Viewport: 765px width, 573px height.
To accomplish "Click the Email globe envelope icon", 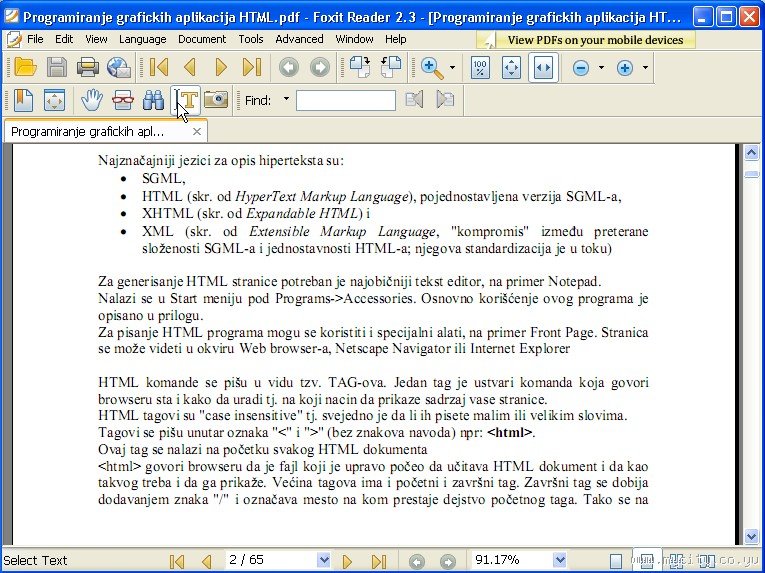I will click(119, 67).
